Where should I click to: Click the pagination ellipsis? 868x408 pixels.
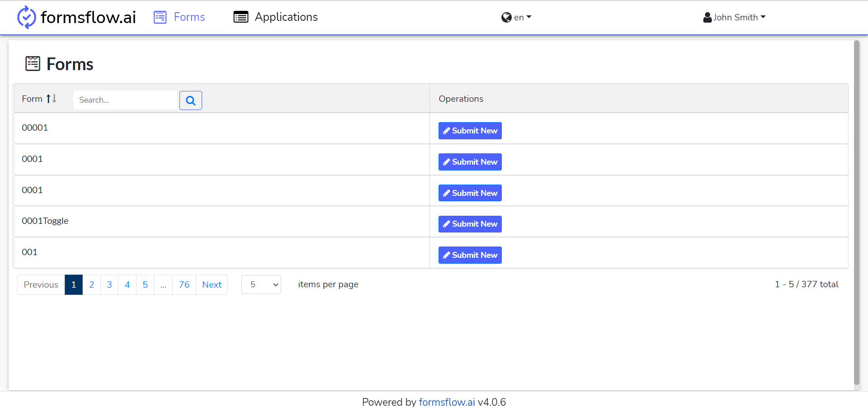[x=163, y=285]
